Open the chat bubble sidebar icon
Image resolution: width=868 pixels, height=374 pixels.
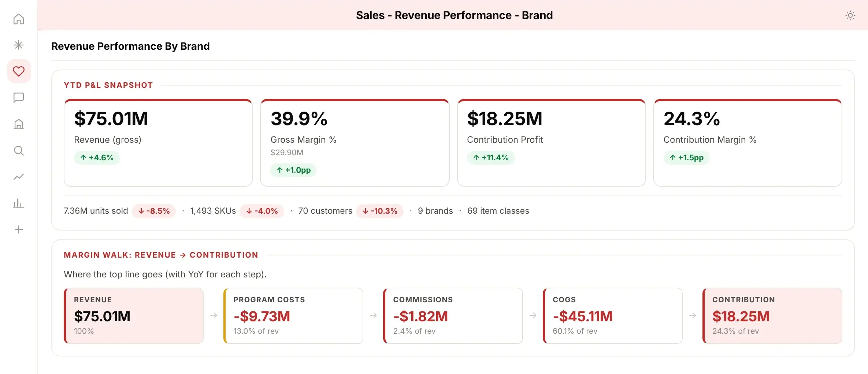(x=19, y=98)
